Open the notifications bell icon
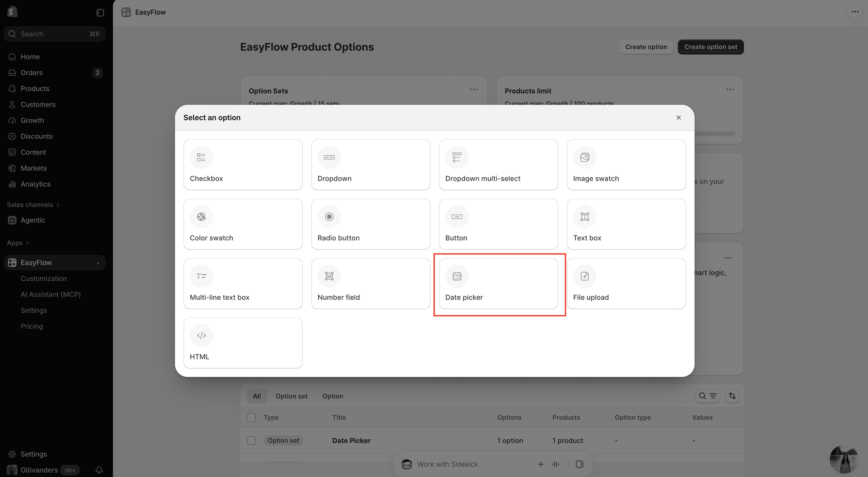 99,470
